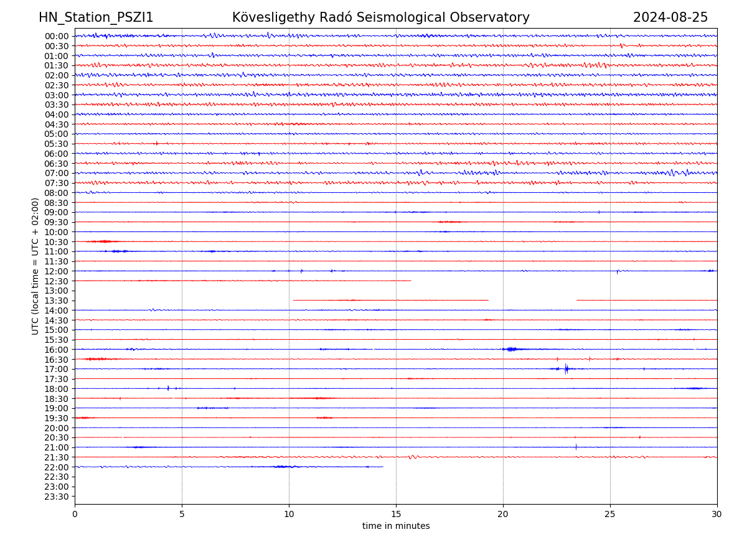Click the red segment in middle of 13:30 trace
The height and width of the screenshot is (560, 747).
pos(390,300)
